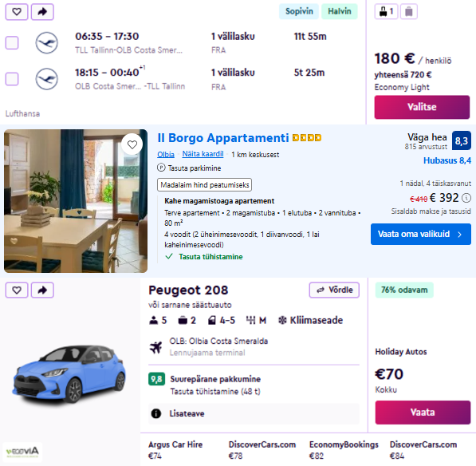The width and height of the screenshot is (476, 466).
Task: Toggle Võrdle compare for Peugeot 208
Action: coord(334,290)
